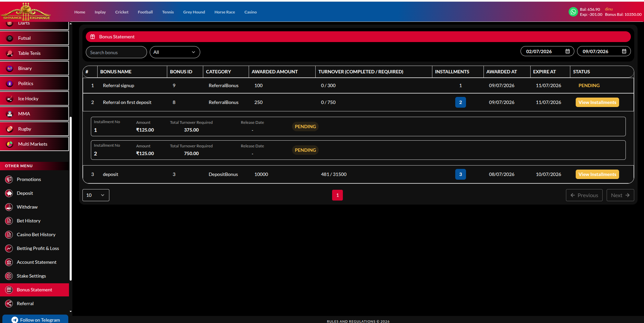
Task: Go to Casino in top navigation
Action: click(x=250, y=12)
